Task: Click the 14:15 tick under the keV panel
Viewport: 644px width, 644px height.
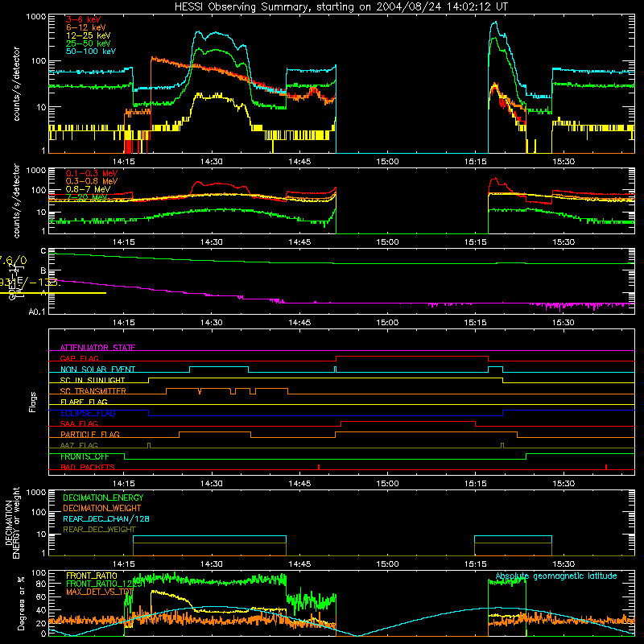Action: coord(124,162)
